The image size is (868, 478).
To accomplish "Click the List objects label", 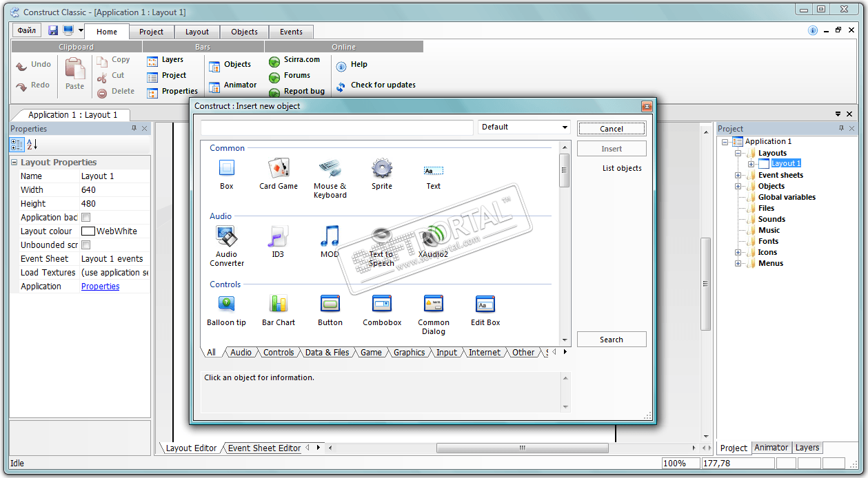I will [x=622, y=168].
